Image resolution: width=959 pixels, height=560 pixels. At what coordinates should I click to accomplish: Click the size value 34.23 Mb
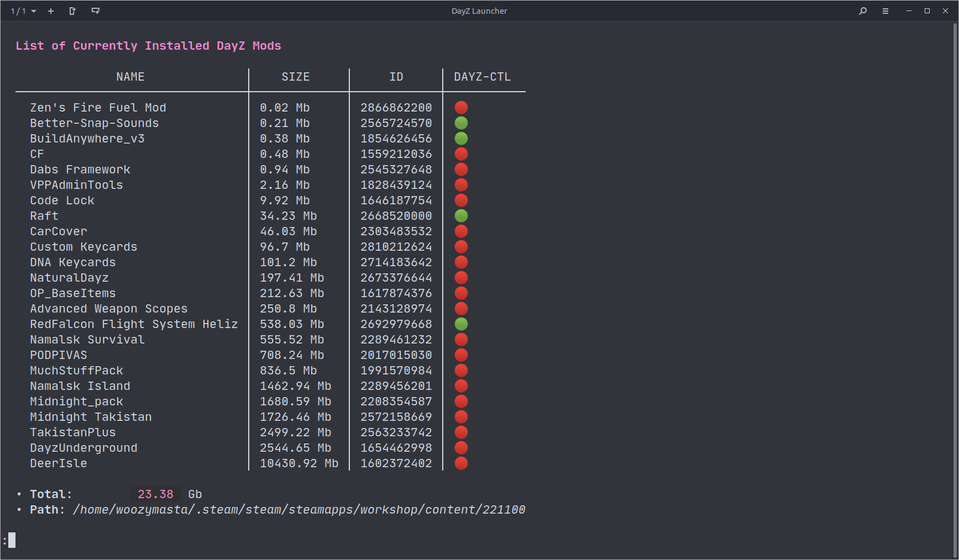289,216
